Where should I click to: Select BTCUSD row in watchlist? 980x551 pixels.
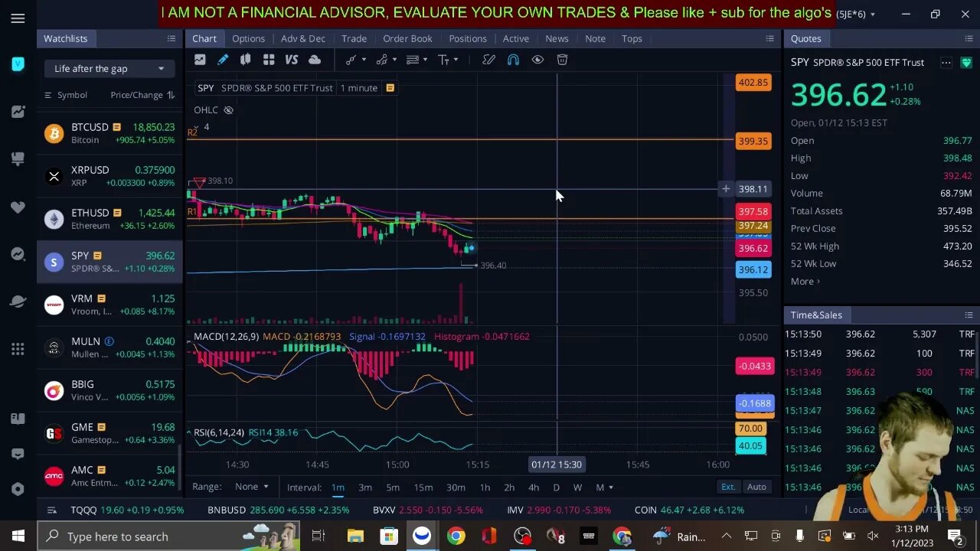(x=109, y=133)
